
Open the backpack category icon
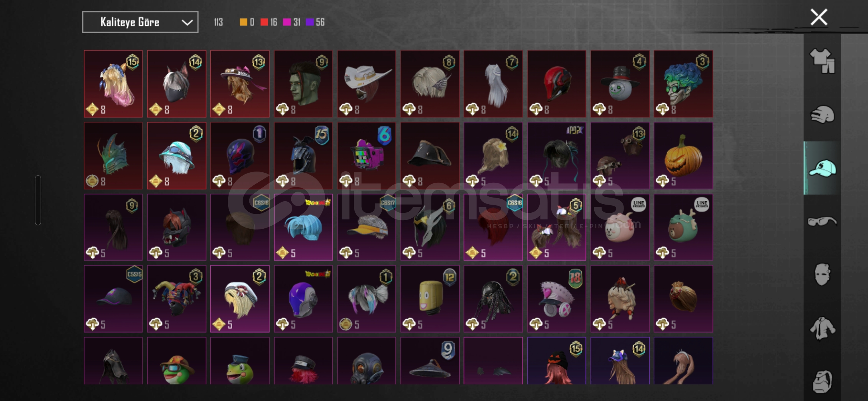[822, 381]
